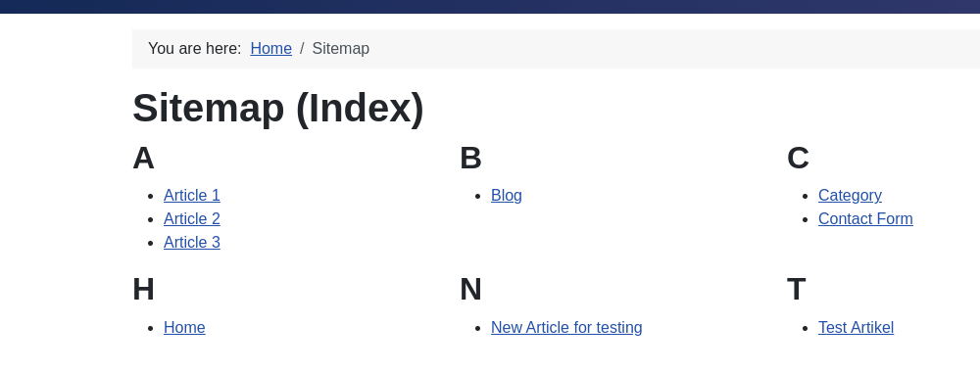Open the Article 1 link
Viewport: 980px width, 372px height.
(192, 196)
